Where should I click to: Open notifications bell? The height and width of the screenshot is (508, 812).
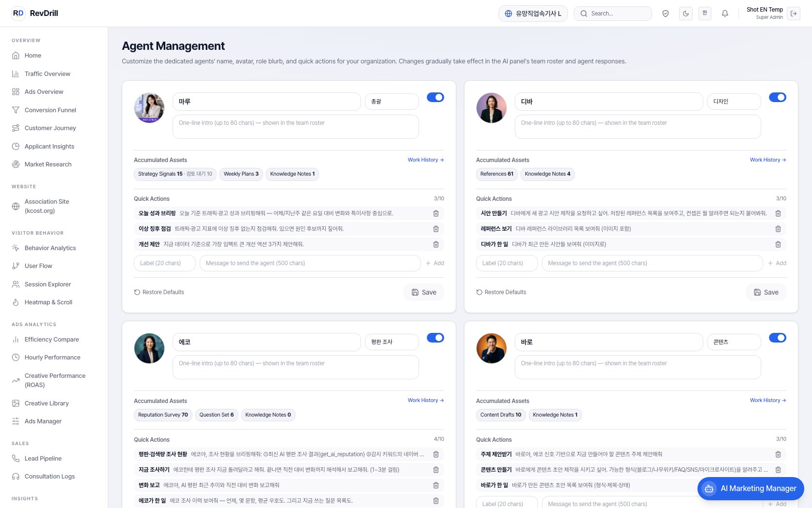(x=725, y=14)
